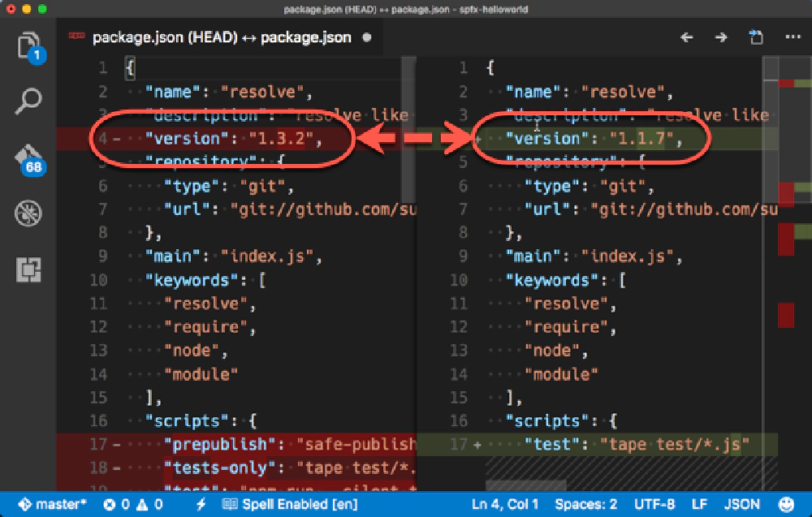Click line number 10 in right pane
This screenshot has width=812, height=517.
[x=459, y=280]
